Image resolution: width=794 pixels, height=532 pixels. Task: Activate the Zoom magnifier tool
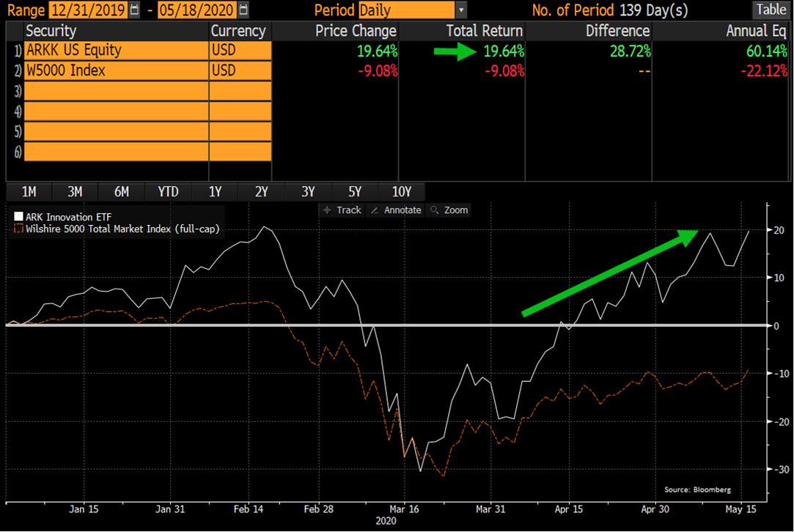click(449, 210)
